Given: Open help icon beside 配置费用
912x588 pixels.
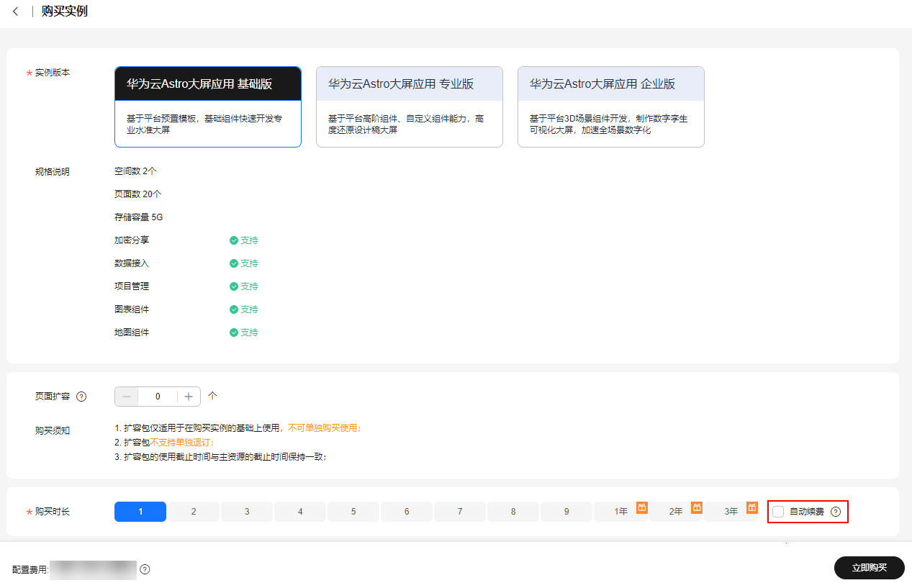Looking at the screenshot, I should pos(145,569).
